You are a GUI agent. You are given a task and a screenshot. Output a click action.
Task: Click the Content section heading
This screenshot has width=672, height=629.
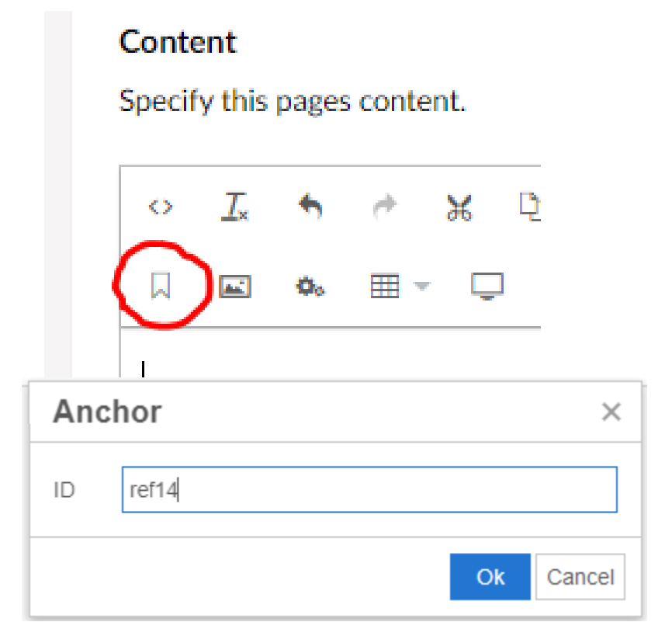click(x=178, y=41)
